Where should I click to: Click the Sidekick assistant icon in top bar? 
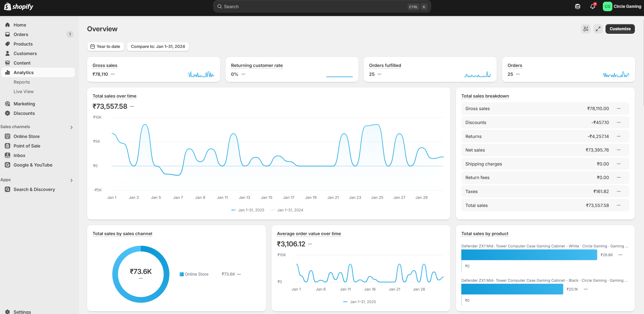pos(577,6)
